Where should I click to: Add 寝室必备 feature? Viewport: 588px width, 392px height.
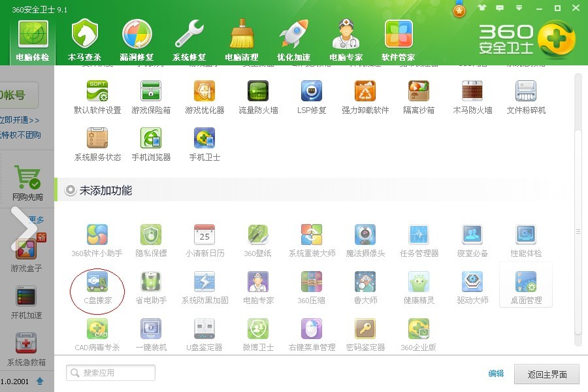click(x=472, y=240)
